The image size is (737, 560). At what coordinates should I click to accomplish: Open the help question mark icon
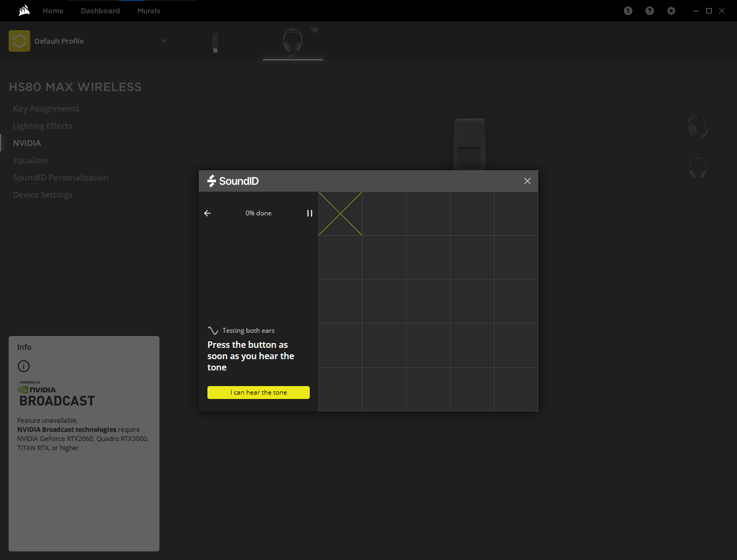pos(650,11)
